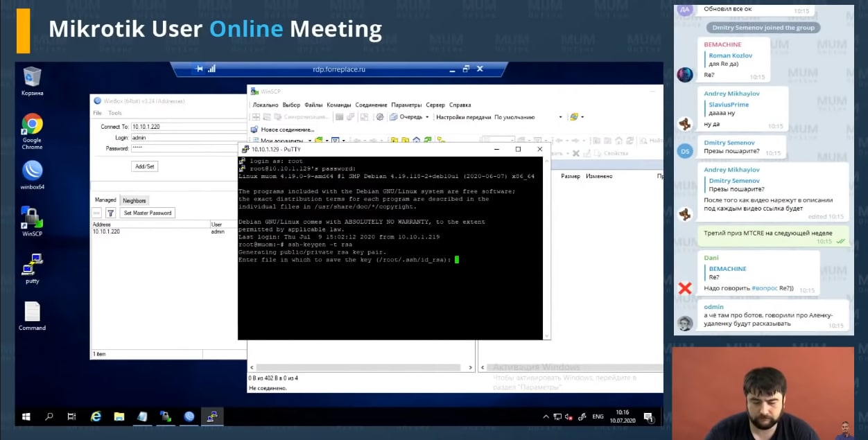The height and width of the screenshot is (440, 868).
Task: Open the Queue (Очередь) dropdown arrow
Action: [427, 117]
